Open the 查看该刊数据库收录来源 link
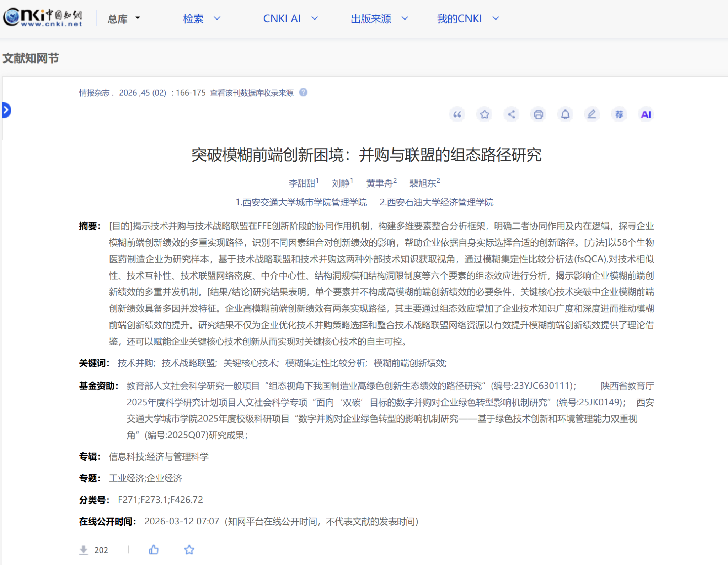The image size is (728, 565). tap(252, 93)
